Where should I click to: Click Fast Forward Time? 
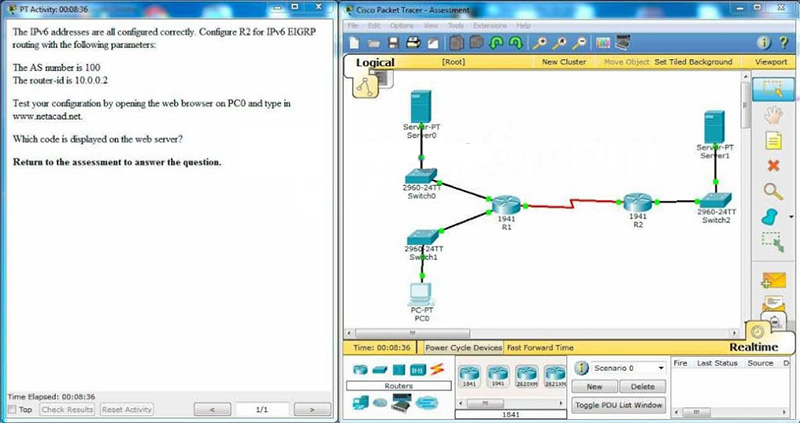pos(540,347)
